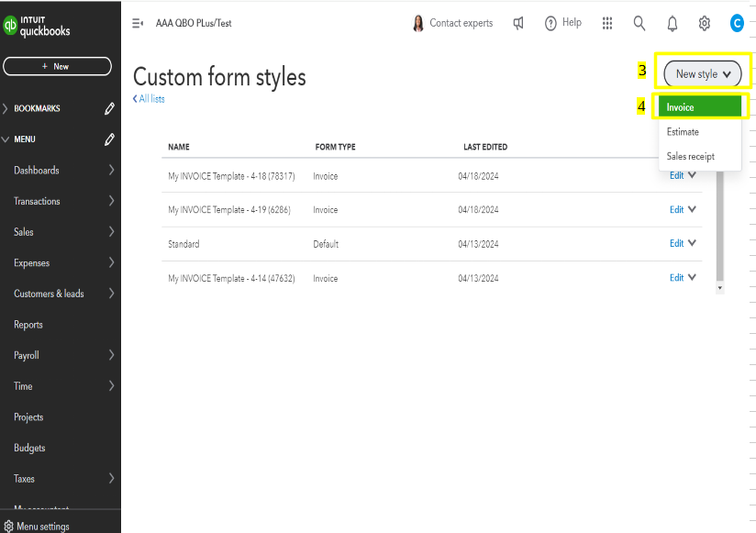The height and width of the screenshot is (533, 756).
Task: Select Sales receipt from the menu
Action: tap(690, 157)
